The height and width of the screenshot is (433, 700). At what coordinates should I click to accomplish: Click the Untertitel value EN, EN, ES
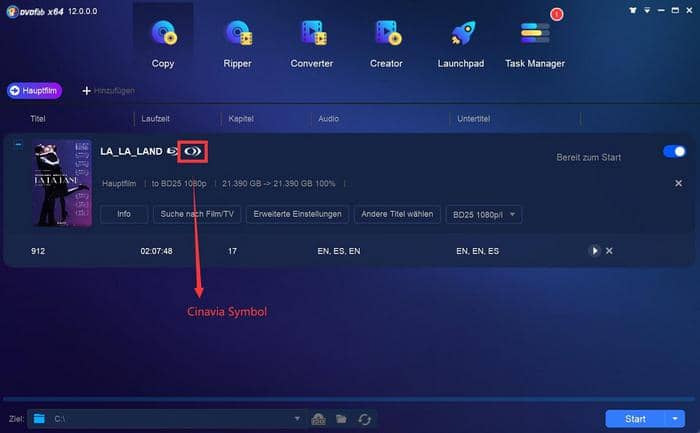tap(477, 251)
